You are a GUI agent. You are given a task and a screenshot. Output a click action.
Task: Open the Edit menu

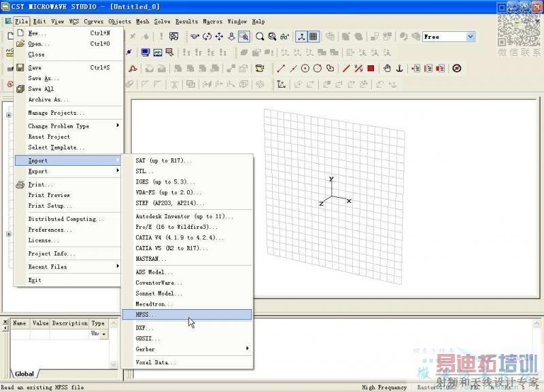tap(39, 22)
